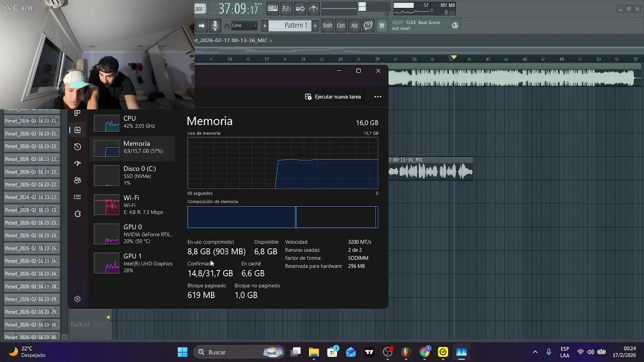
Task: Select the GPU 0 NVIDIA GeForce entry
Action: tap(133, 234)
